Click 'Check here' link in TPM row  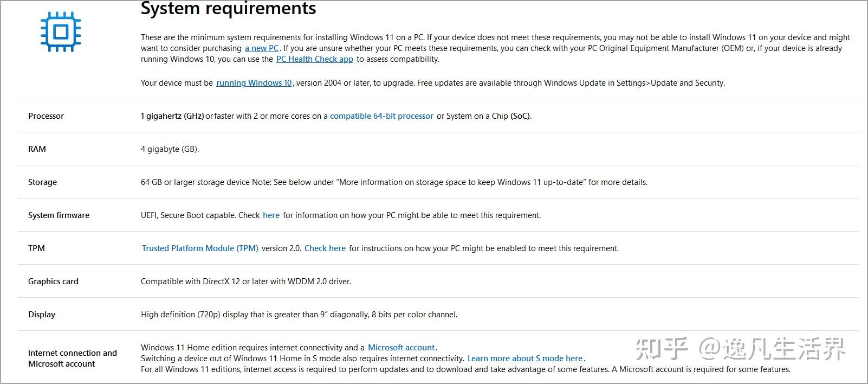(325, 248)
